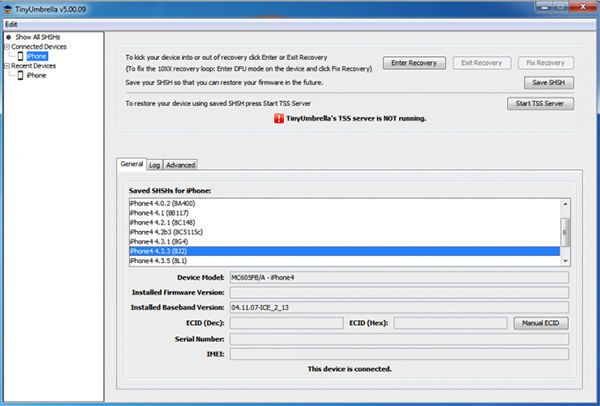Image resolution: width=600 pixels, height=406 pixels.
Task: Select Show All SHSHs in sidebar
Action: click(x=38, y=37)
